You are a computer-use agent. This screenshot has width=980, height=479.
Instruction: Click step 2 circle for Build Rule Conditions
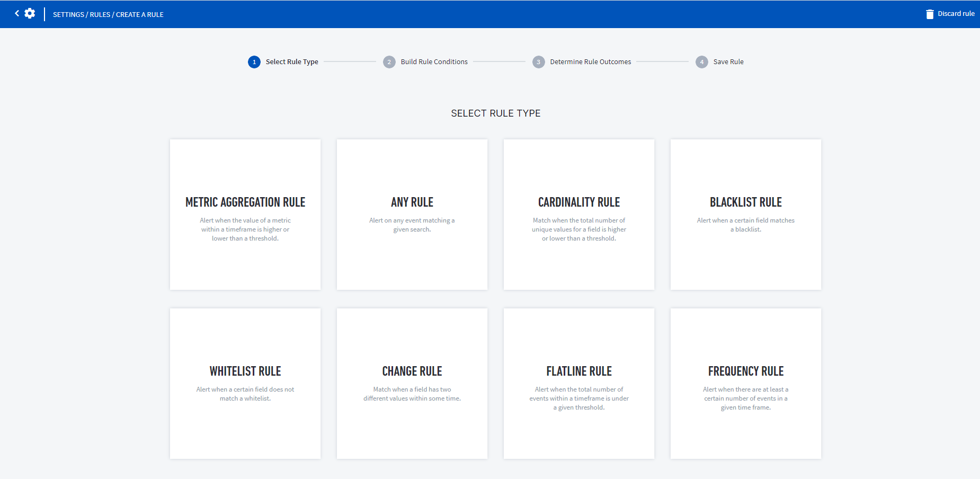click(x=389, y=62)
